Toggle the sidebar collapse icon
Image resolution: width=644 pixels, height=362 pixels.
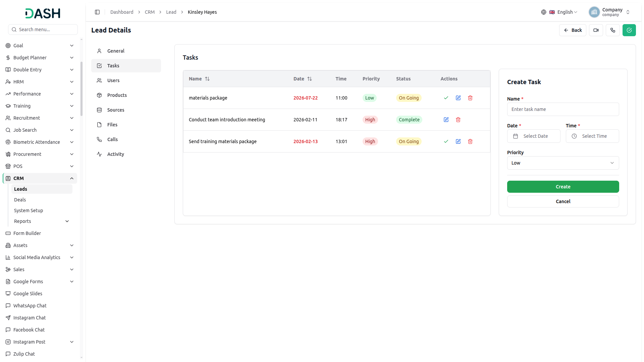[97, 12]
